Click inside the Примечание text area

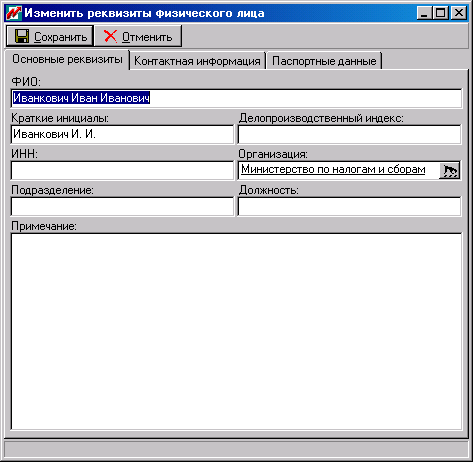(236, 331)
